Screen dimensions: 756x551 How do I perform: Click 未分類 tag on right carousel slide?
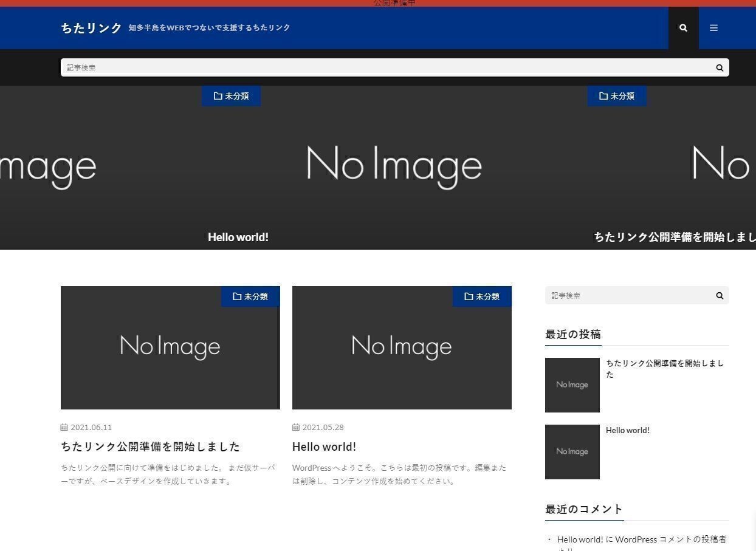pyautogui.click(x=616, y=96)
